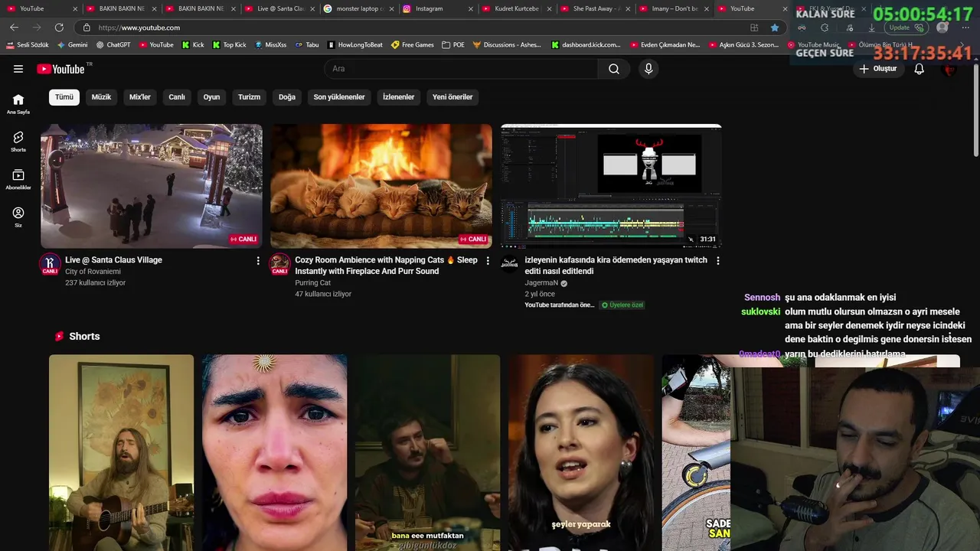Open the notifications bell
The height and width of the screenshot is (551, 980).
(x=920, y=69)
